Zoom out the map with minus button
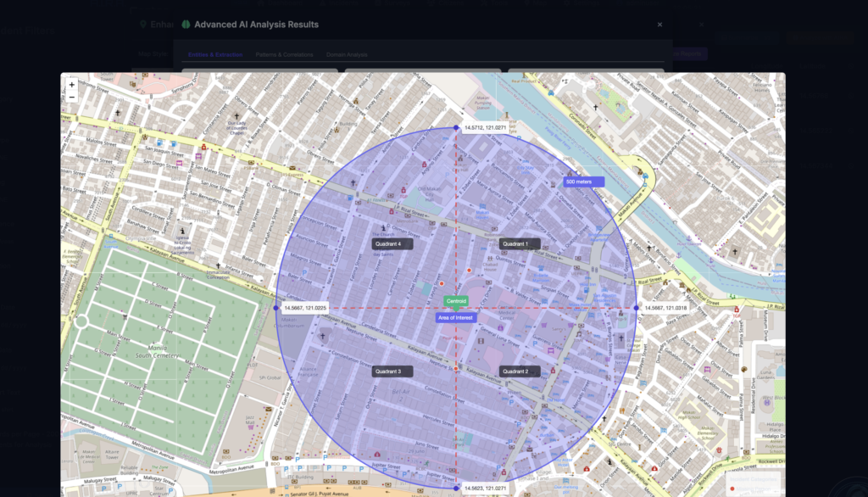Screen dimensions: 868x497 tap(71, 97)
